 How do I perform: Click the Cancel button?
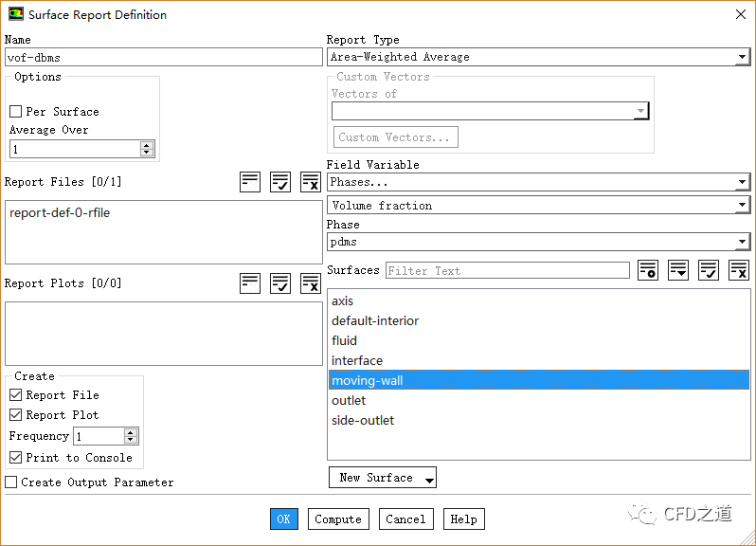coord(405,519)
